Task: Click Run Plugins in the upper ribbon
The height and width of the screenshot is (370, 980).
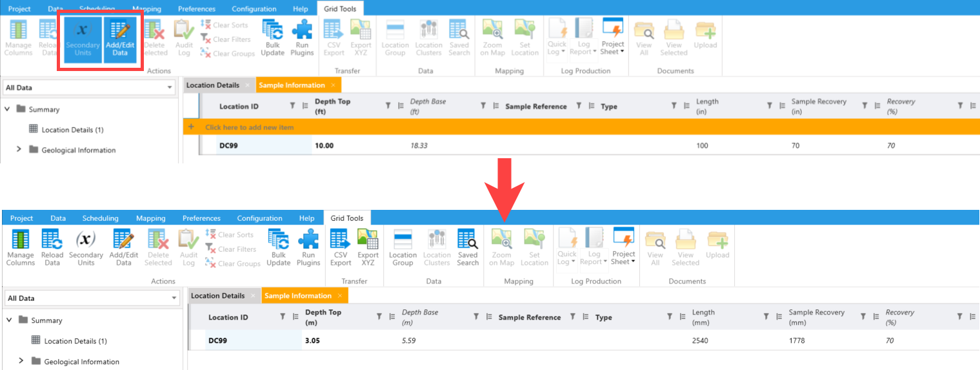Action: point(302,38)
